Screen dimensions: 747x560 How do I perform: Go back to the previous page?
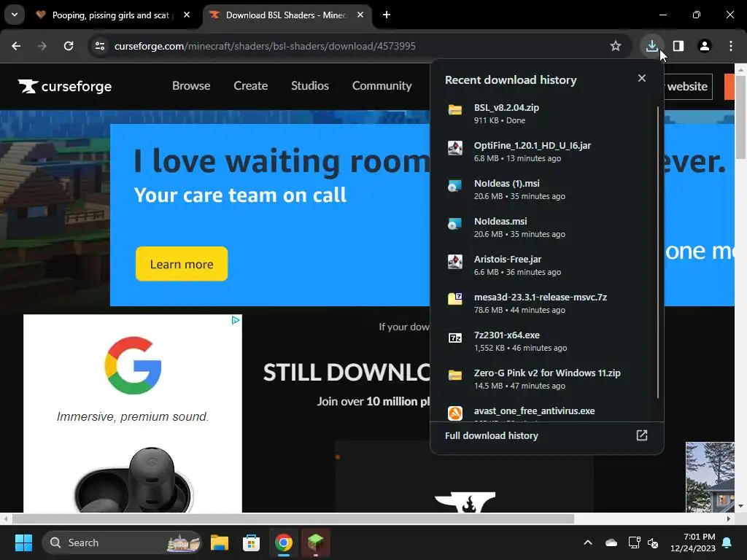(16, 46)
